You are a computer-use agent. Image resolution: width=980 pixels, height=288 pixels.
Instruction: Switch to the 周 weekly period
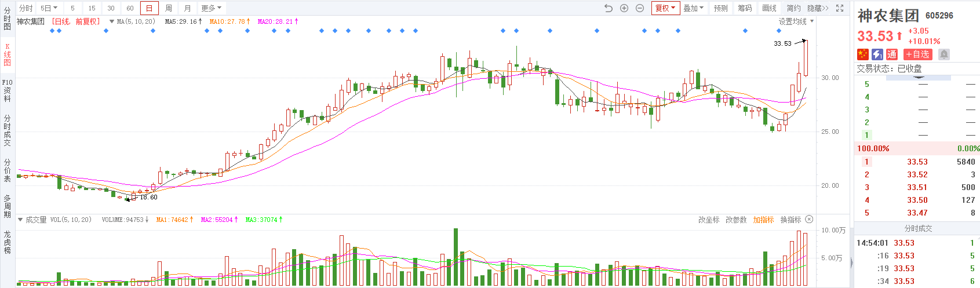tap(168, 8)
